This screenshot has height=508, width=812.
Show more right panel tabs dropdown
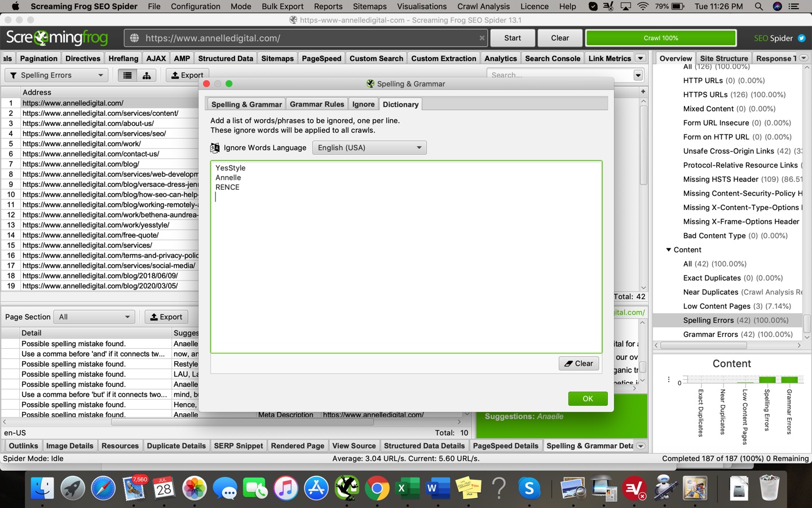coord(804,58)
